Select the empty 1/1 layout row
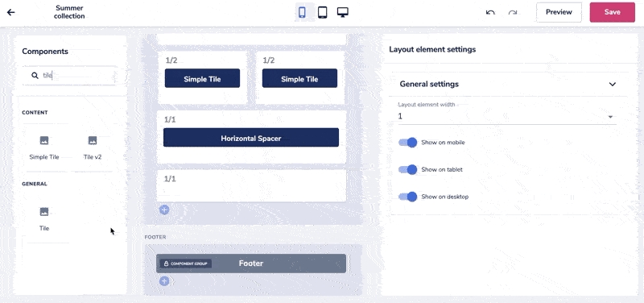The height and width of the screenshot is (303, 644). [x=251, y=186]
